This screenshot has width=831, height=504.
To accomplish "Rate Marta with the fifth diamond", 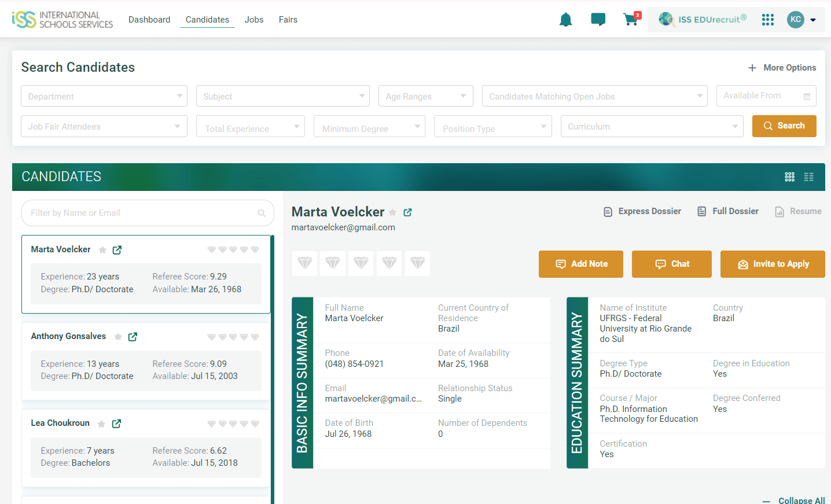I will (417, 263).
